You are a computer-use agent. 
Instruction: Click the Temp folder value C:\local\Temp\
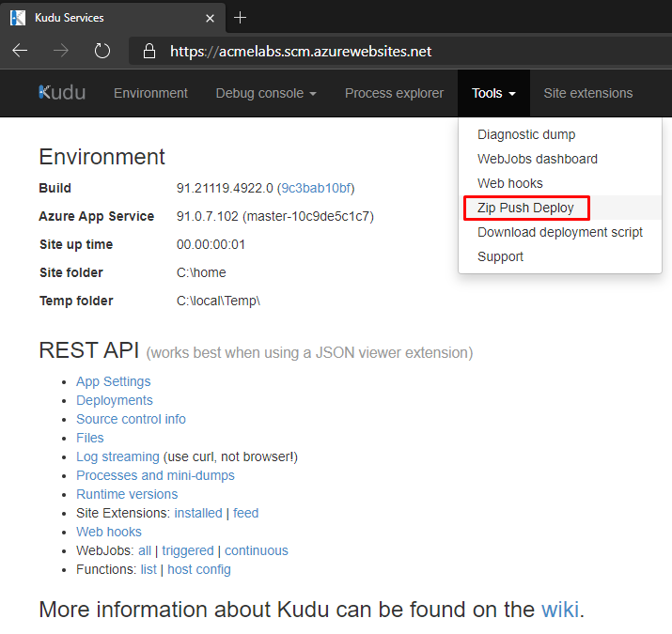coord(219,301)
